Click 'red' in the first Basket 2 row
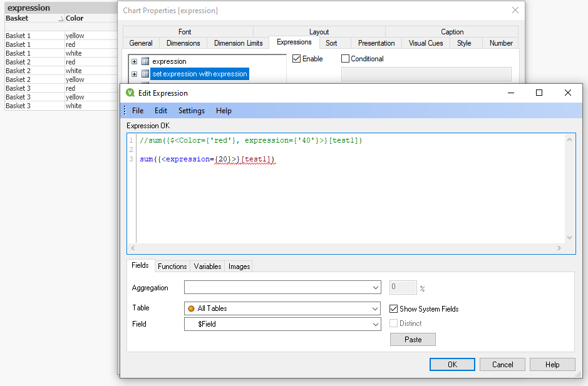 (x=71, y=62)
